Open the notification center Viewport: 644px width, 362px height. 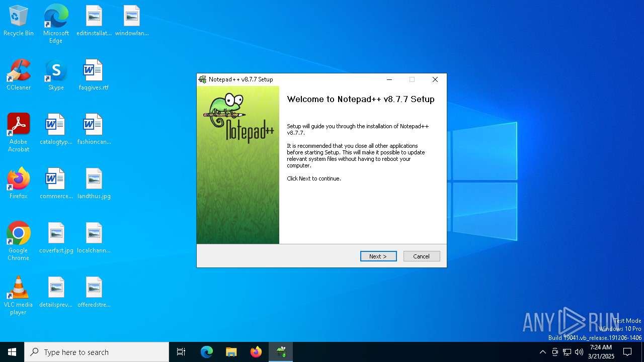(x=627, y=352)
